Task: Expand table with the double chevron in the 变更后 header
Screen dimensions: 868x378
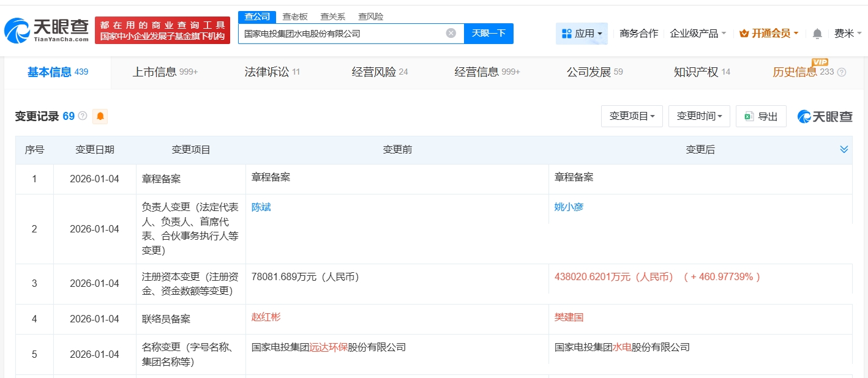Action: click(x=844, y=149)
